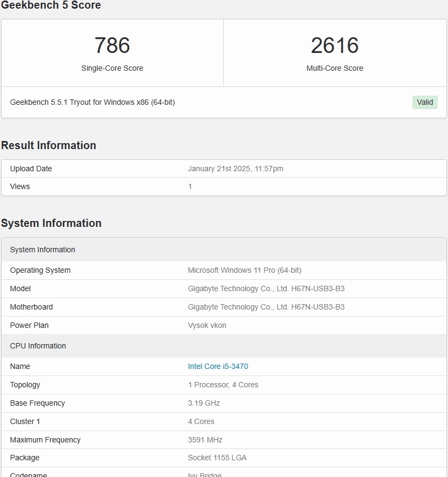Click the Geekbench 5.5.1 Tryout version text
The image size is (448, 477).
92,102
